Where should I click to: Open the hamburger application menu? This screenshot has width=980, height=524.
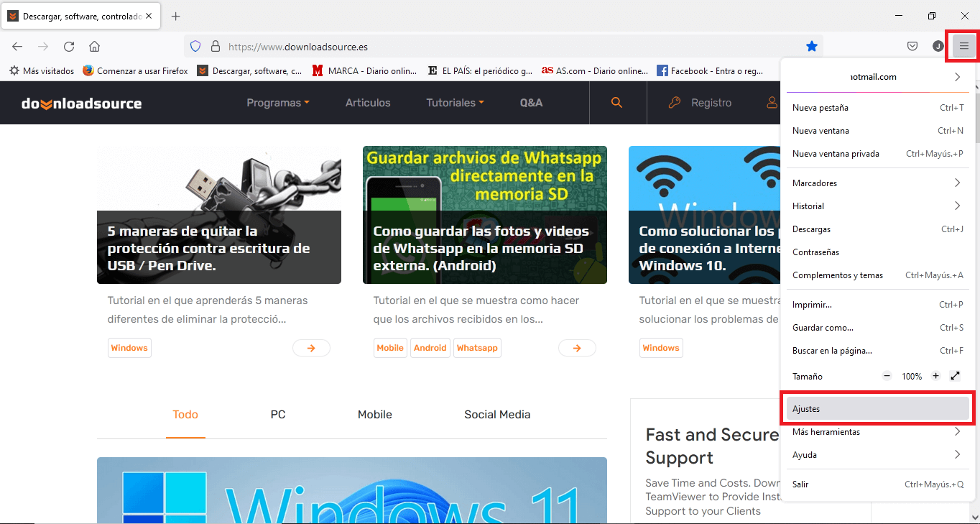point(964,47)
